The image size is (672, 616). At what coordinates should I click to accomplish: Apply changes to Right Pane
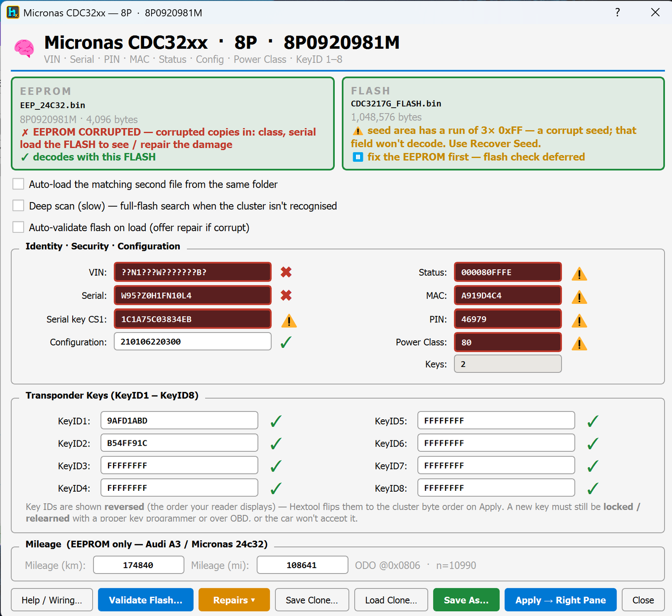coord(560,600)
